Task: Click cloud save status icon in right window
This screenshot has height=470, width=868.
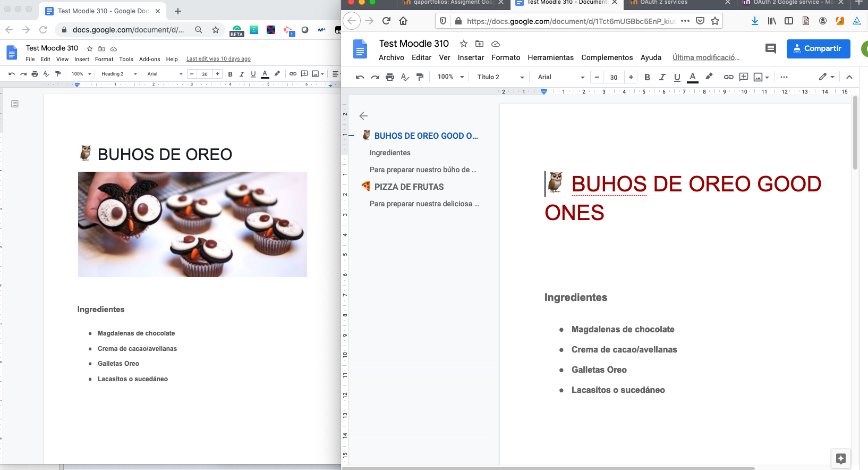Action: 495,44
